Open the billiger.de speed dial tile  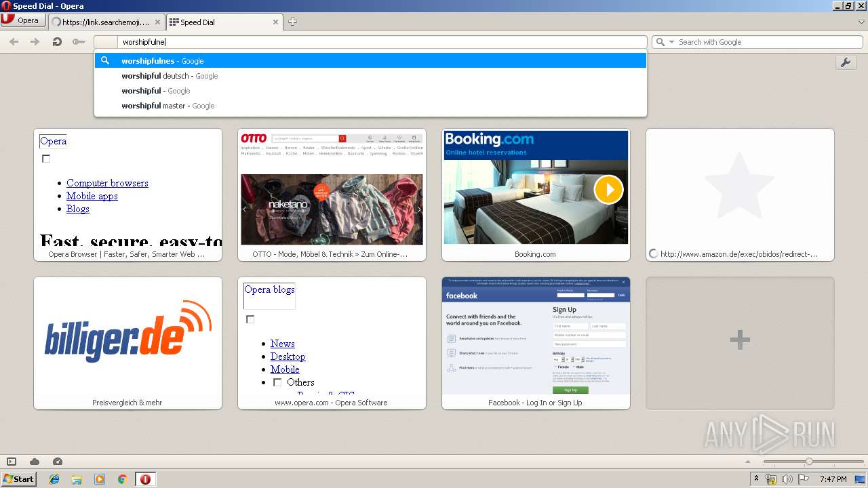point(127,343)
